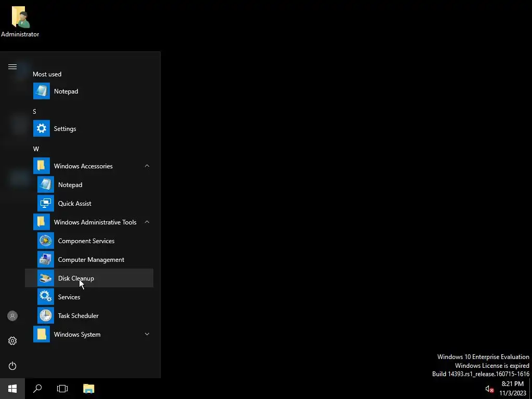Open Component Services icon
The image size is (532, 399).
coord(46,241)
